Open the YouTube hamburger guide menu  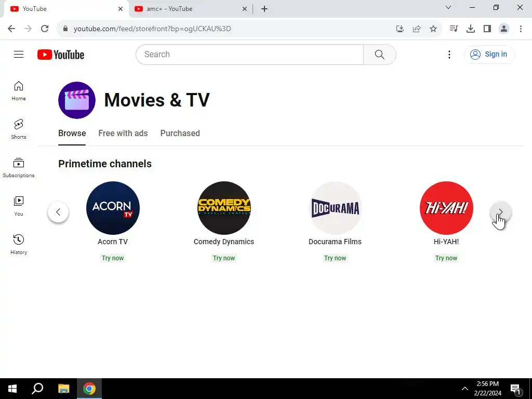pyautogui.click(x=19, y=54)
